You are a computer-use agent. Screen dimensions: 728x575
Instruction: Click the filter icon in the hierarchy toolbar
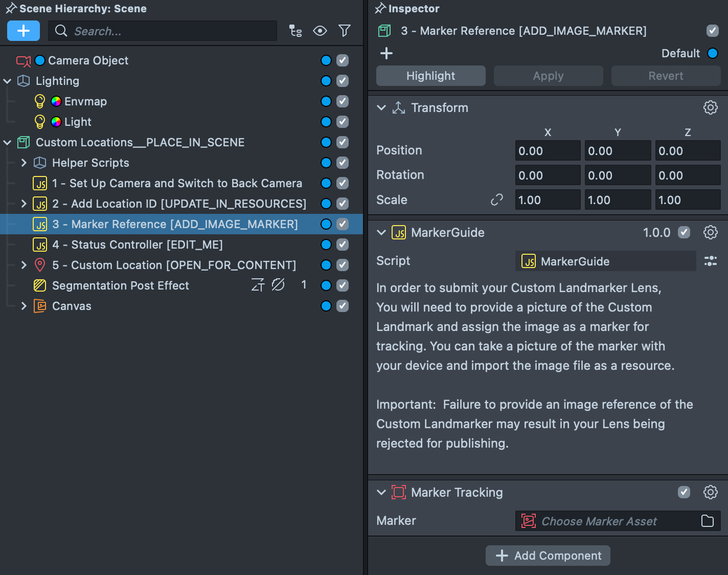point(344,31)
